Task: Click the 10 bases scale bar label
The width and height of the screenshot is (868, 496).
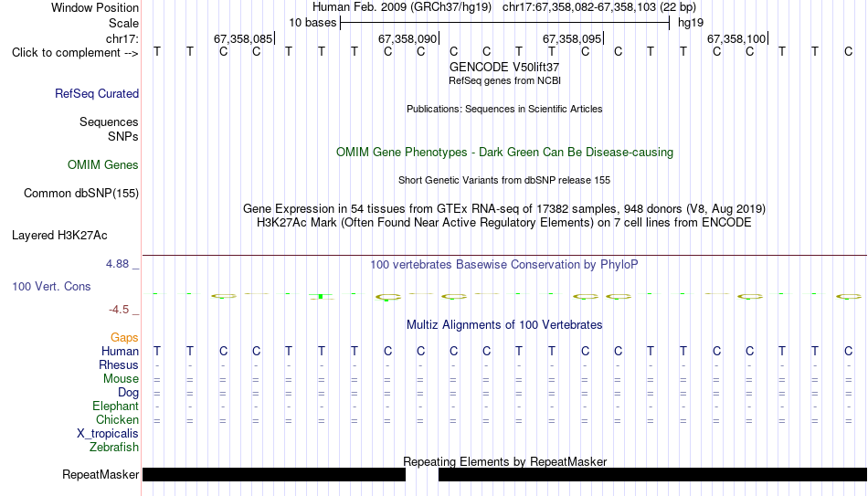Action: click(x=312, y=23)
